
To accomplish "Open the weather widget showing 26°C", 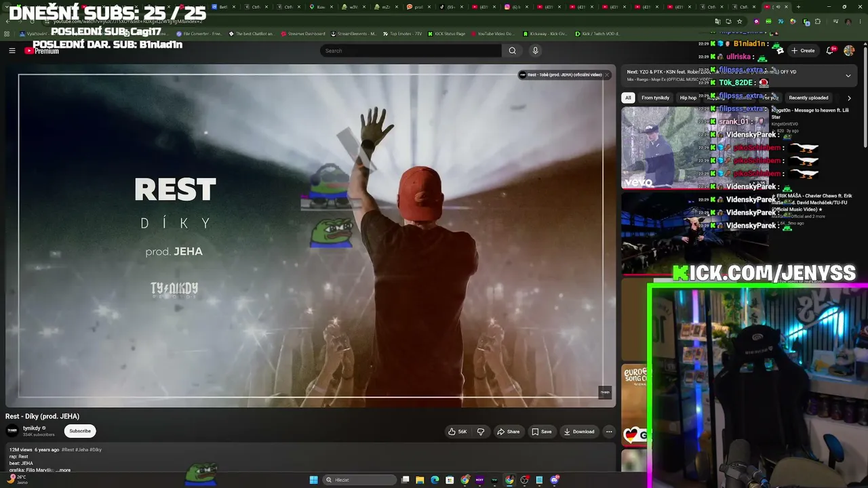I will [17, 479].
